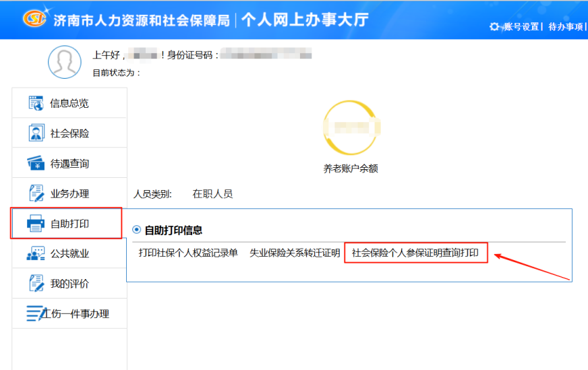
Task: Click the yellow pension balance circle
Action: pyautogui.click(x=351, y=128)
